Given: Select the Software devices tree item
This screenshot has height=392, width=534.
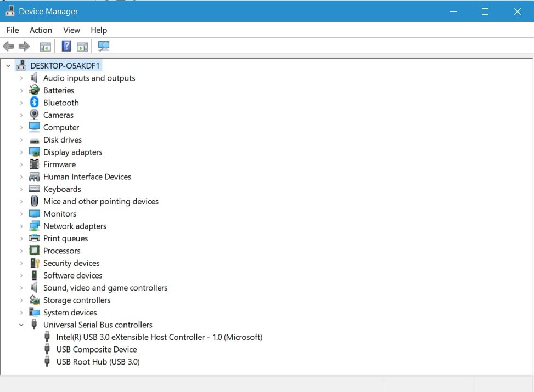Looking at the screenshot, I should click(72, 275).
